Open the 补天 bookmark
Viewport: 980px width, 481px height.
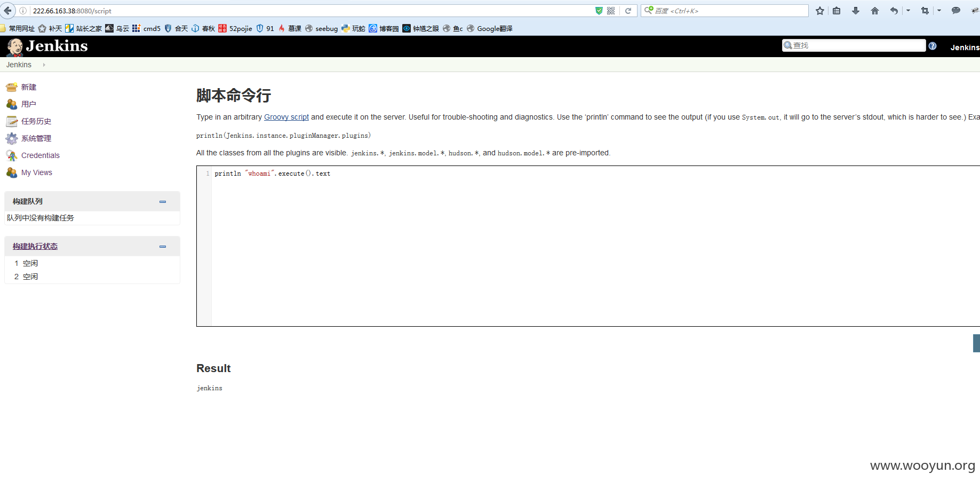pos(50,28)
